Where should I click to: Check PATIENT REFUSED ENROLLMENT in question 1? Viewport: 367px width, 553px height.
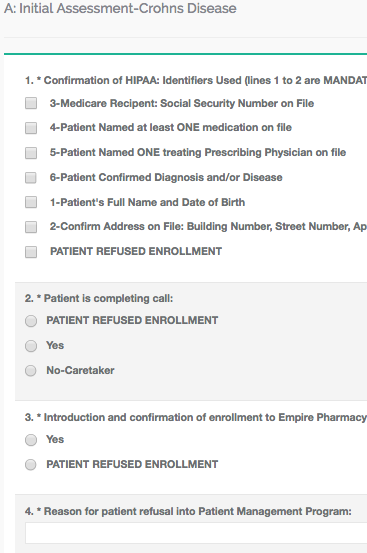coord(31,252)
